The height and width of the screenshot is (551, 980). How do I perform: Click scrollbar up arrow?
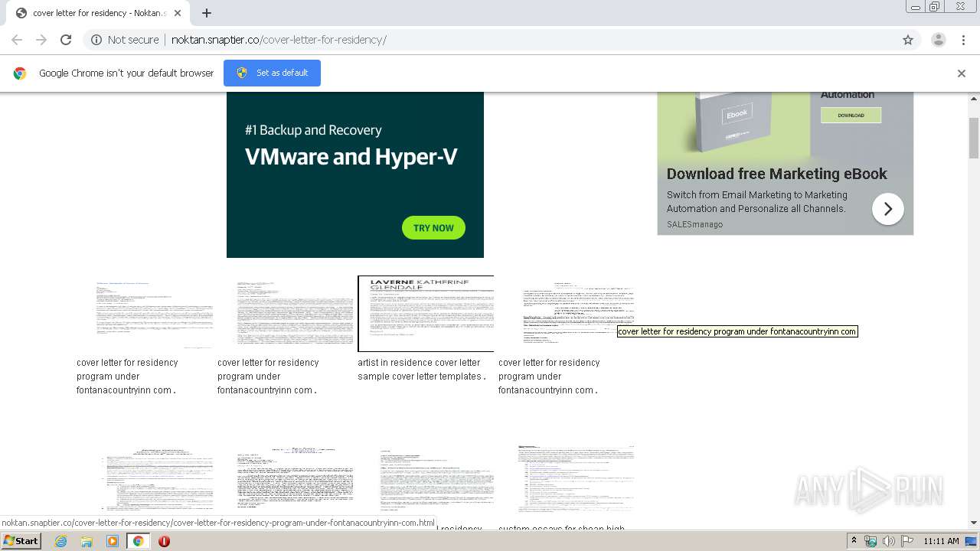point(974,98)
